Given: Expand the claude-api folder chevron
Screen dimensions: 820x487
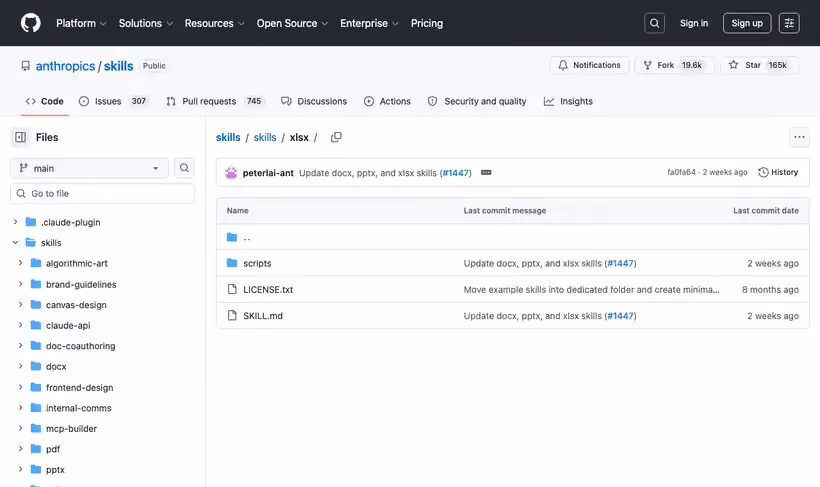Looking at the screenshot, I should (x=20, y=325).
